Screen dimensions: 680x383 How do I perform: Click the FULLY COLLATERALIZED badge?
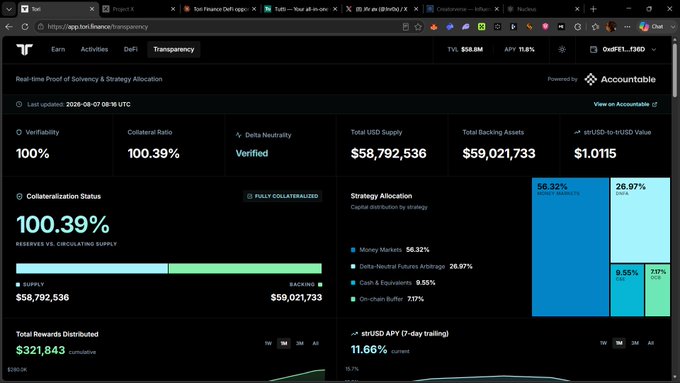pyautogui.click(x=282, y=196)
